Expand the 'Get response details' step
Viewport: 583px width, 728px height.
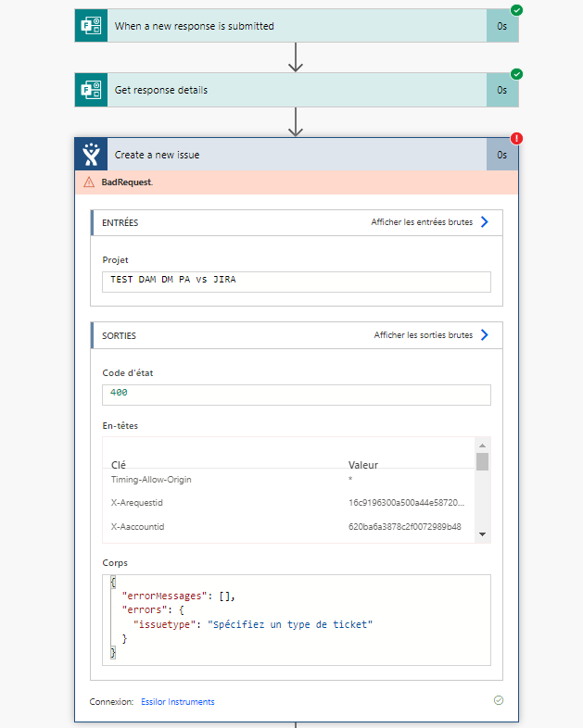click(297, 90)
